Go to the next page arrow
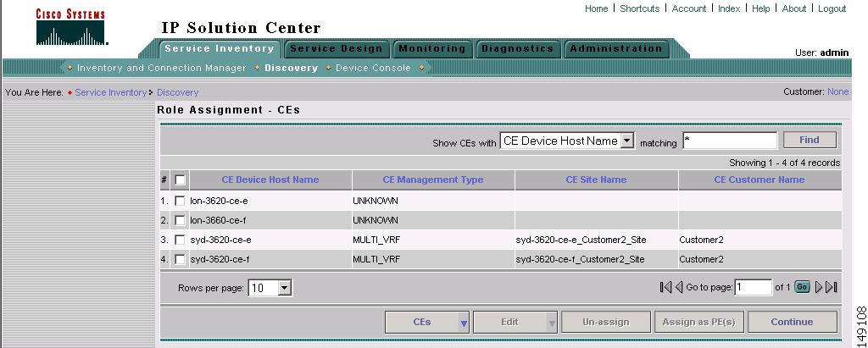Screen dimensions: 868x348 coord(819,287)
